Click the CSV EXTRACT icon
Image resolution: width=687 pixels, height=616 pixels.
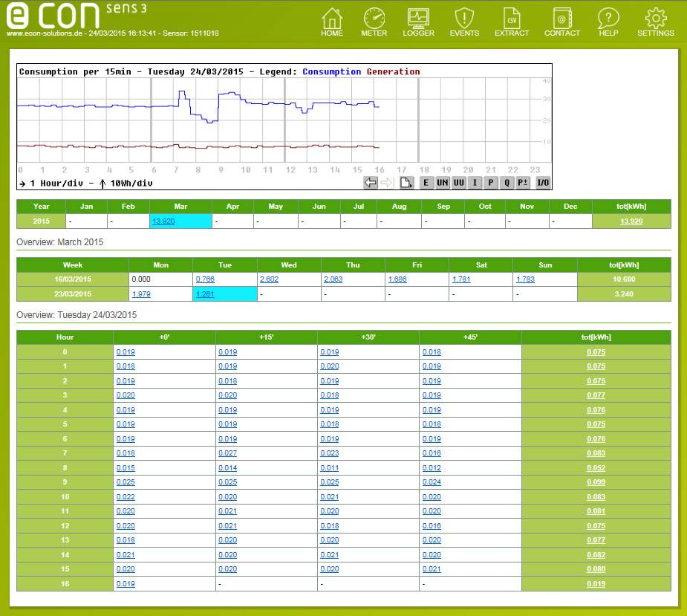[512, 22]
